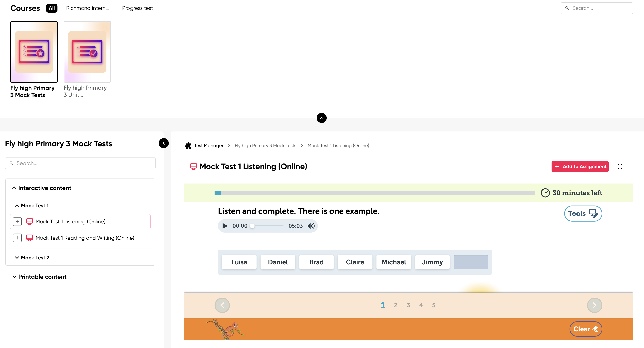The width and height of the screenshot is (644, 348).
Task: Mute the audio volume speaker icon
Action: tap(311, 226)
